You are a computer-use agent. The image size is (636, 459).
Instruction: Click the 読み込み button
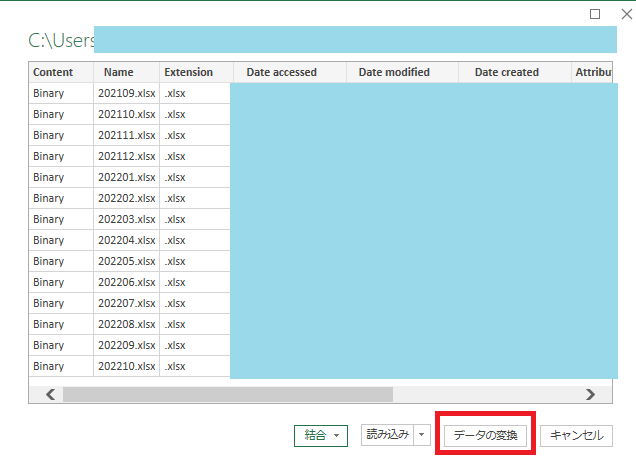(x=387, y=435)
